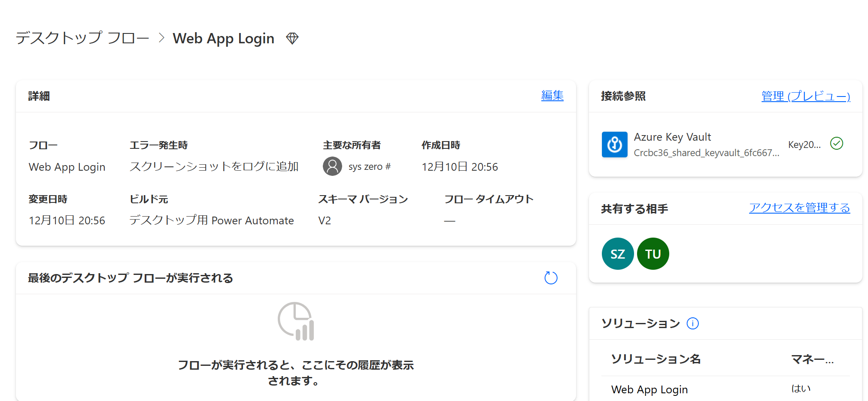Screen dimensions: 868x401
Task: Click Crcbc36_shared_keyvault reference text
Action: 707,153
